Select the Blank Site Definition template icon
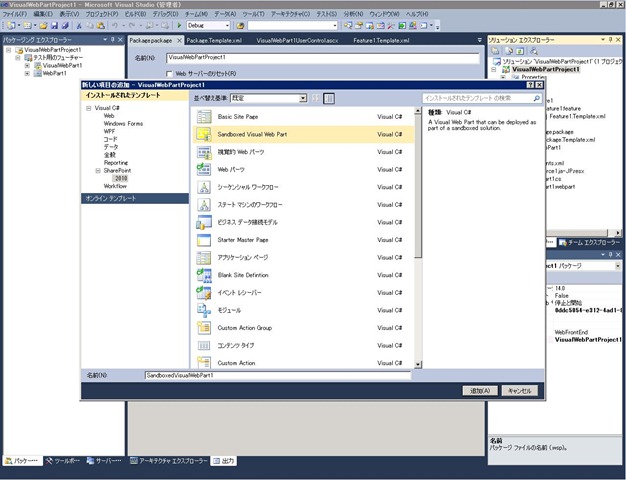The image size is (626, 480). pos(204,275)
